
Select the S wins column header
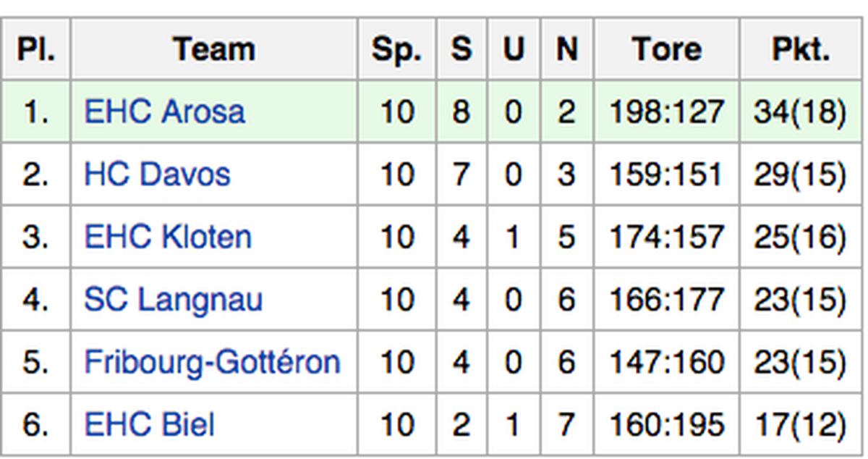coord(461,49)
